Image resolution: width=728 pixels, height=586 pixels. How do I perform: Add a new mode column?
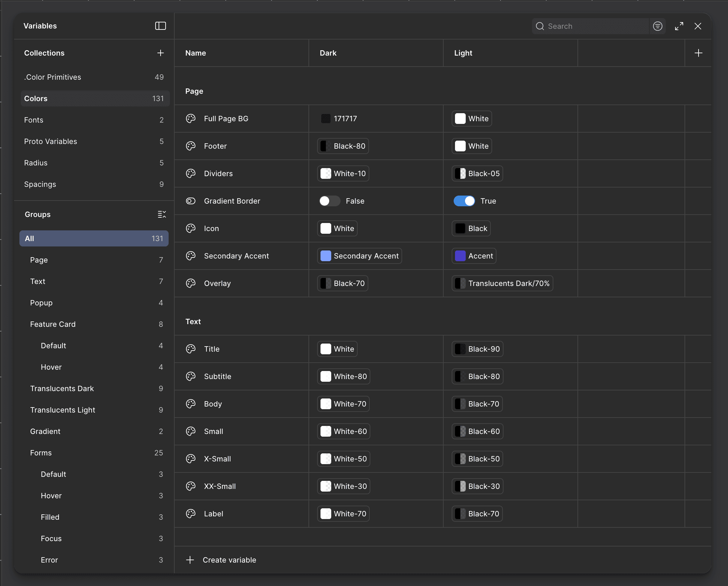click(698, 53)
